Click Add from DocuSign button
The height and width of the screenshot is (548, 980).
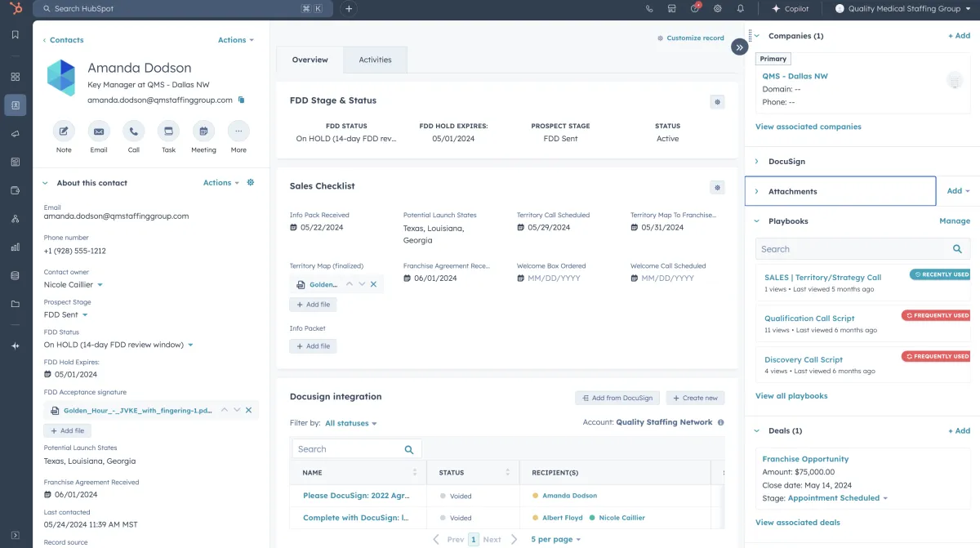(617, 398)
